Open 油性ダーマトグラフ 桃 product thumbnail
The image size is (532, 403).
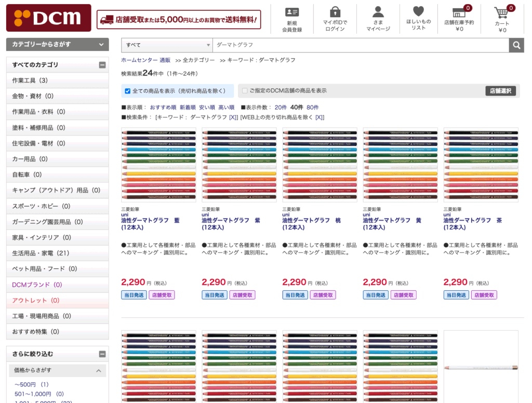320,165
